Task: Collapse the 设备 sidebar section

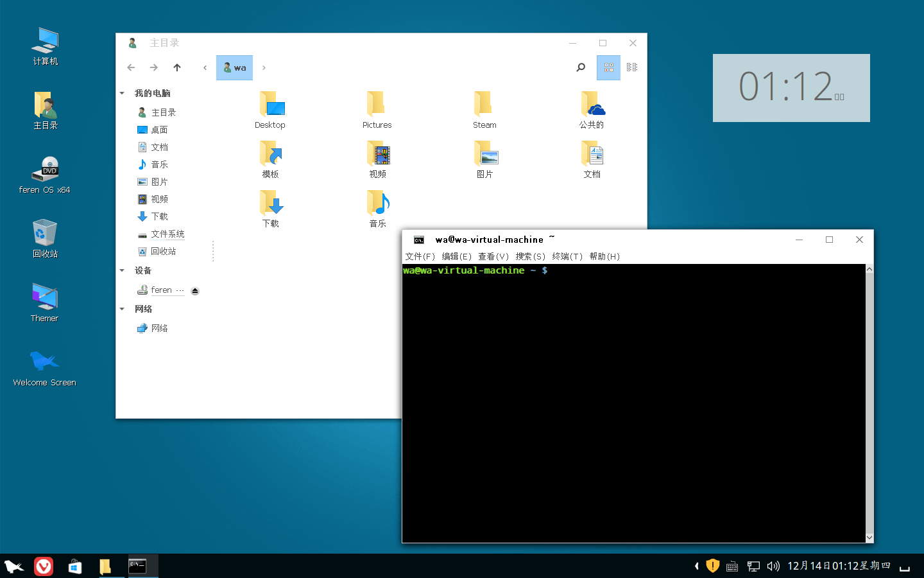Action: [122, 270]
